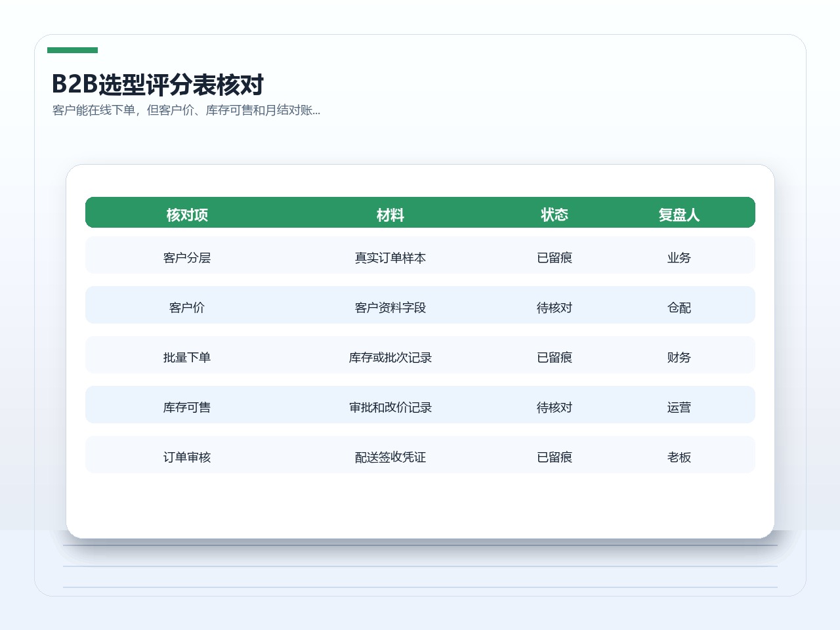Click the 复盘人 column header
Screen dimensions: 840x630
679,215
